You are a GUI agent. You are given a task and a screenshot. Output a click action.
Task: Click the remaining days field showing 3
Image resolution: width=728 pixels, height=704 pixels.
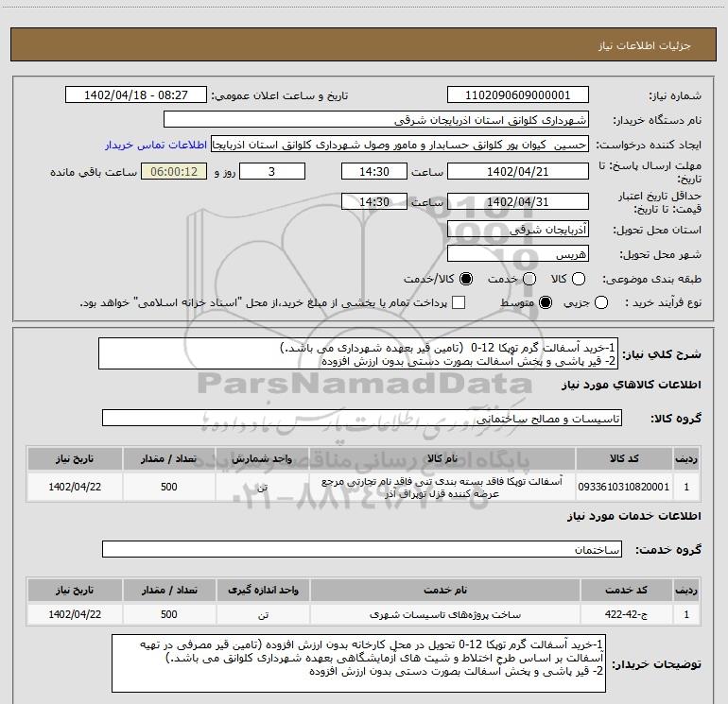coord(272,171)
